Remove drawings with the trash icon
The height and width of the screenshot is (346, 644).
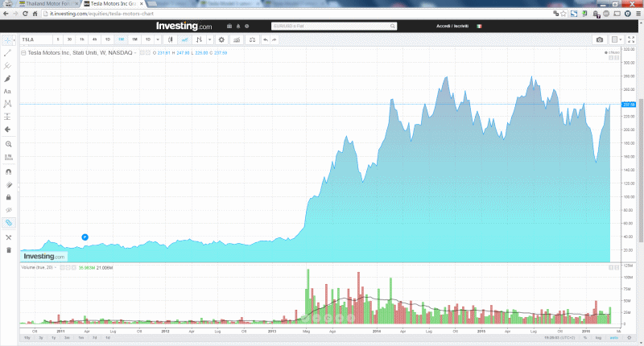click(9, 250)
